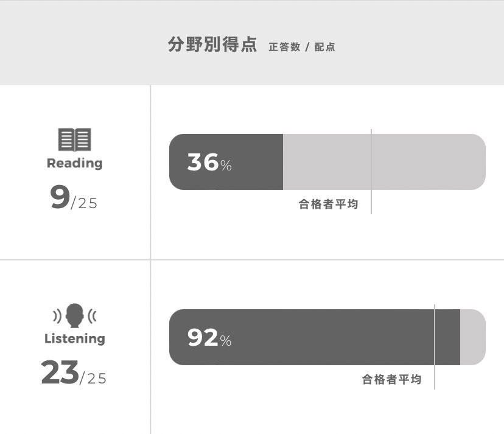Screen dimensions: 504x434
Task: Click the dark filled Listening progress bar
Action: 315,337
